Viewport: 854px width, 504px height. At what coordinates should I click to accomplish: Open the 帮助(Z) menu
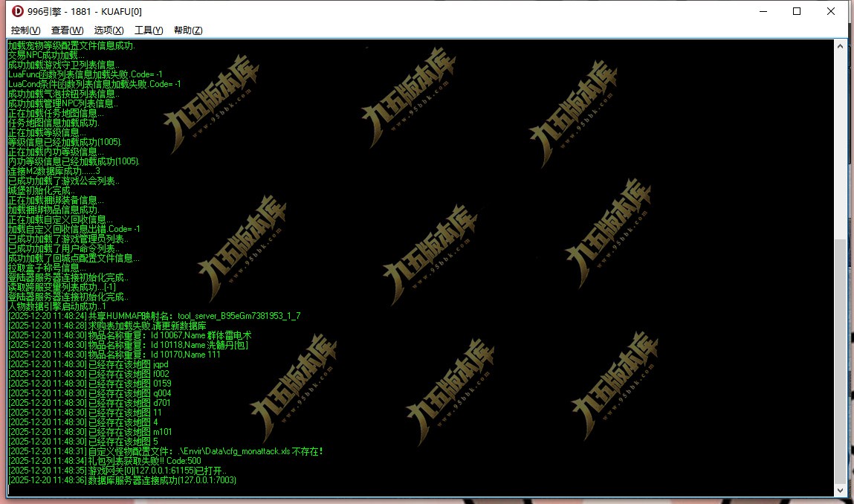click(x=189, y=30)
